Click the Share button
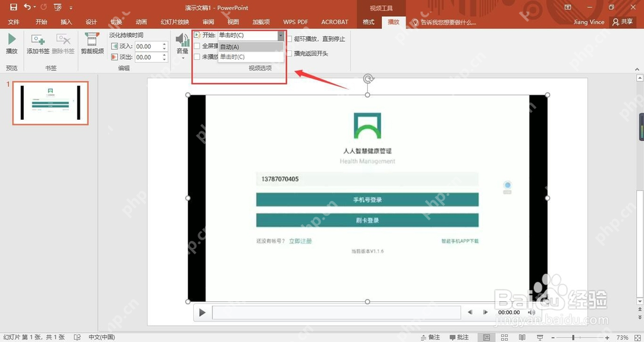Image resolution: width=644 pixels, height=342 pixels. click(622, 22)
